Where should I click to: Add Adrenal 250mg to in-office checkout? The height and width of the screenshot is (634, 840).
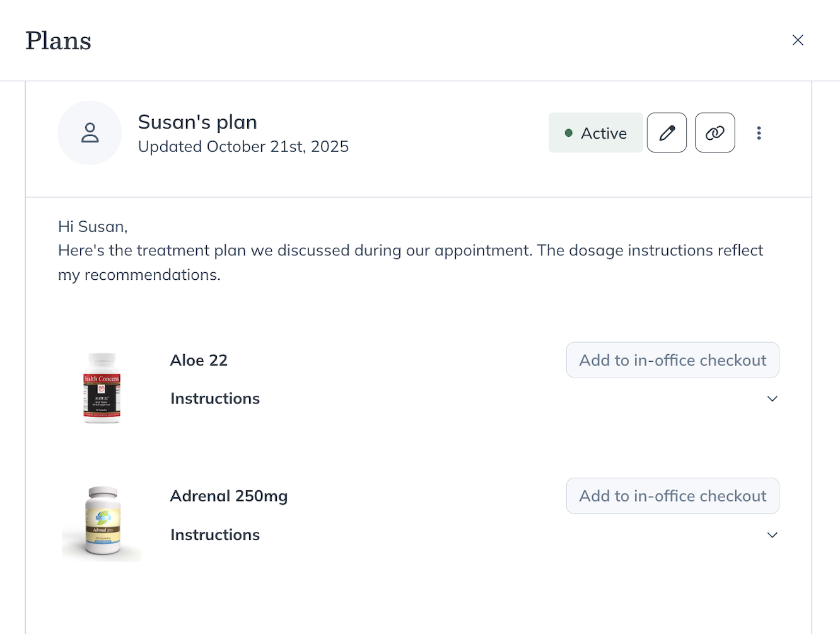click(672, 496)
